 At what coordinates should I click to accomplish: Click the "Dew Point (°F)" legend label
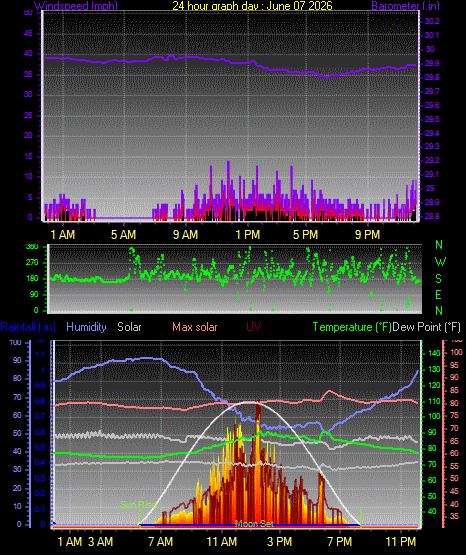[427, 327]
